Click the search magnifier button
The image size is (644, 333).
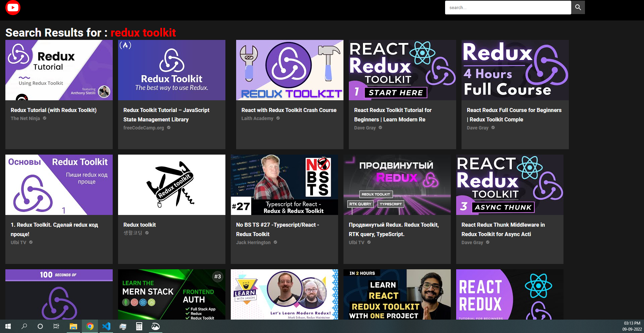pos(578,7)
